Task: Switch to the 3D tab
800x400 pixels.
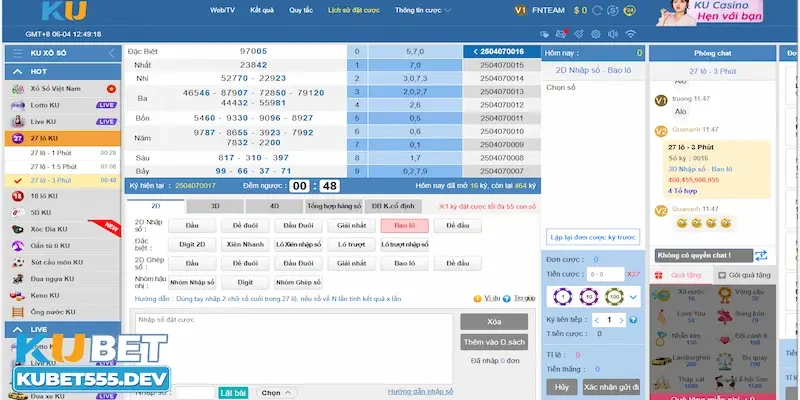Action: (x=214, y=205)
